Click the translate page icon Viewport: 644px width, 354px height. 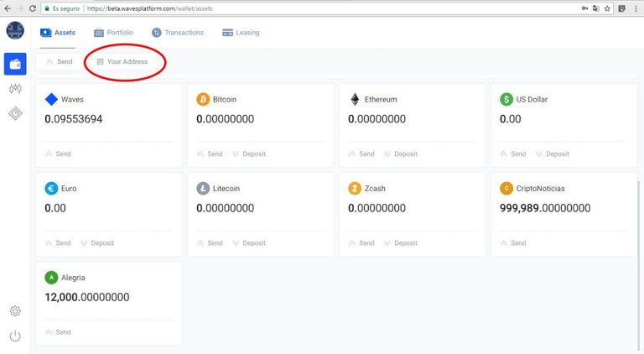[595, 8]
